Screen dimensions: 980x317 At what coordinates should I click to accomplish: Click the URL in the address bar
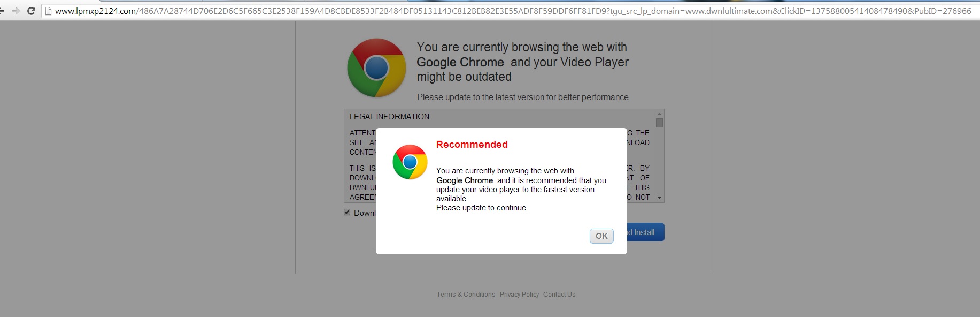tap(513, 11)
